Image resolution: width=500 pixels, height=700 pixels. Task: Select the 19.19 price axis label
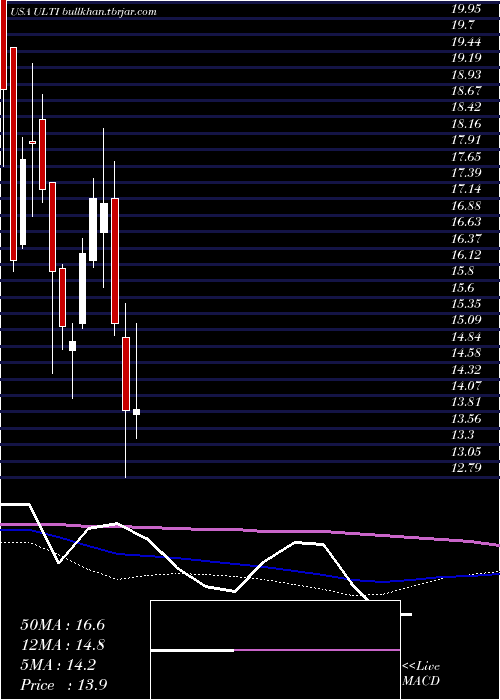pos(466,58)
